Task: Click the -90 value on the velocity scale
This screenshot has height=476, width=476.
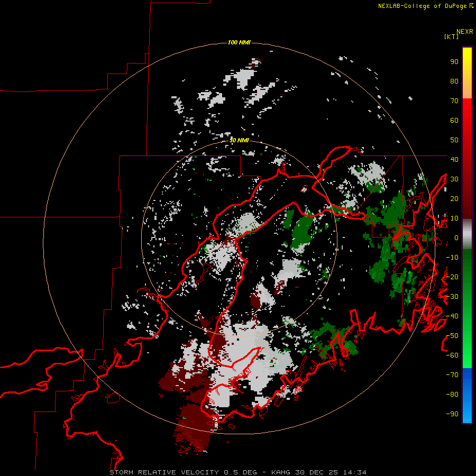Action: point(452,414)
